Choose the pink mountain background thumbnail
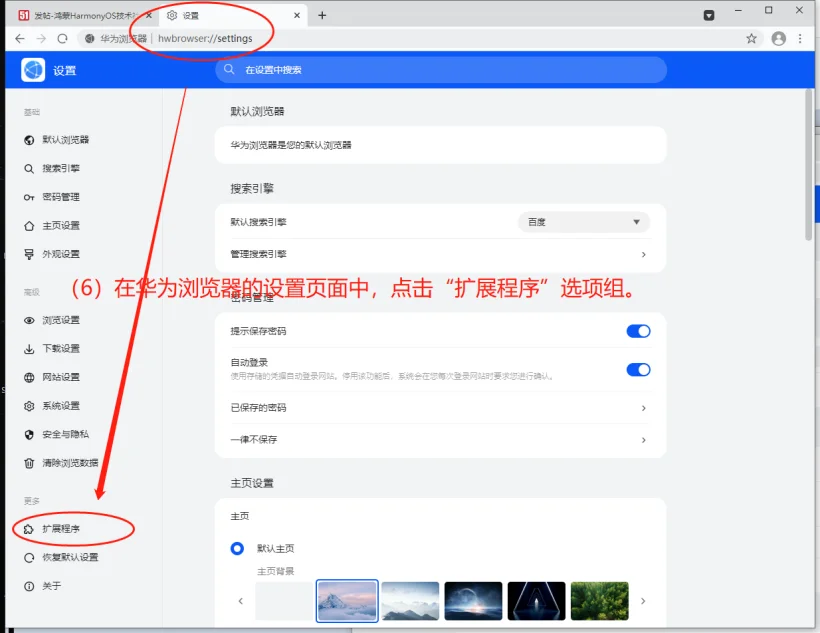Image resolution: width=820 pixels, height=633 pixels. (347, 601)
